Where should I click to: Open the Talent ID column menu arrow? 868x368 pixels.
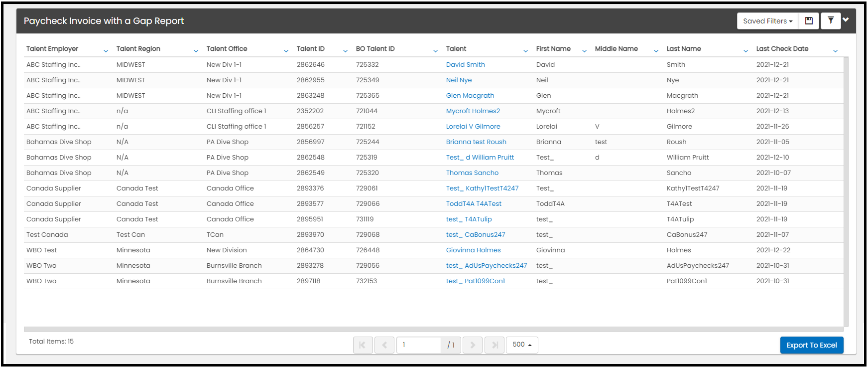tap(345, 50)
